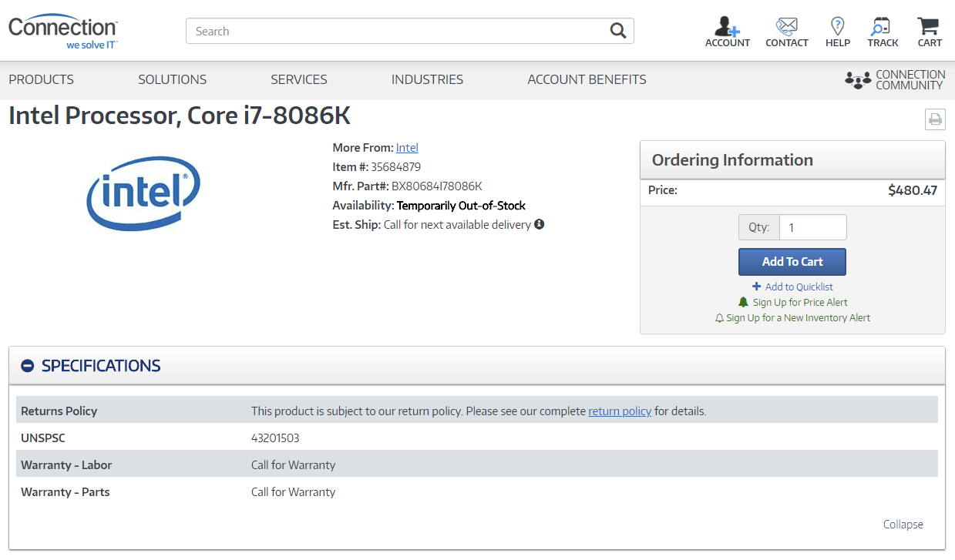Open the Industries menu

click(x=427, y=79)
